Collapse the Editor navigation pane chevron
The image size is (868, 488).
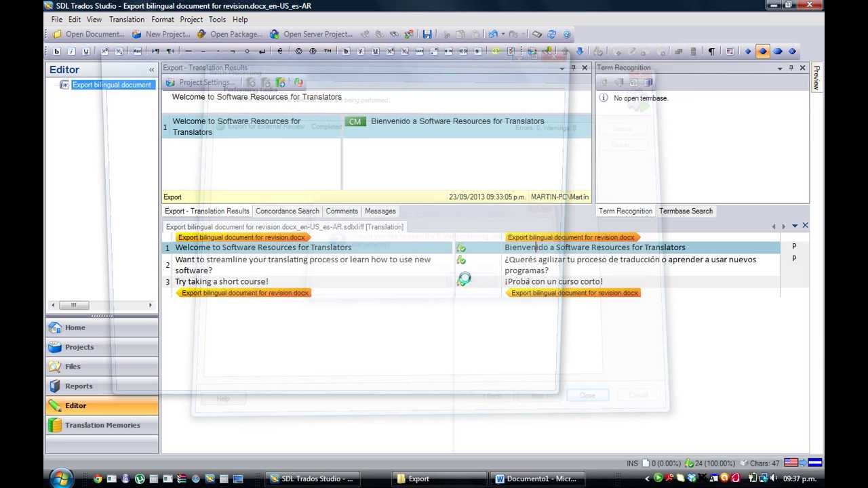click(151, 70)
